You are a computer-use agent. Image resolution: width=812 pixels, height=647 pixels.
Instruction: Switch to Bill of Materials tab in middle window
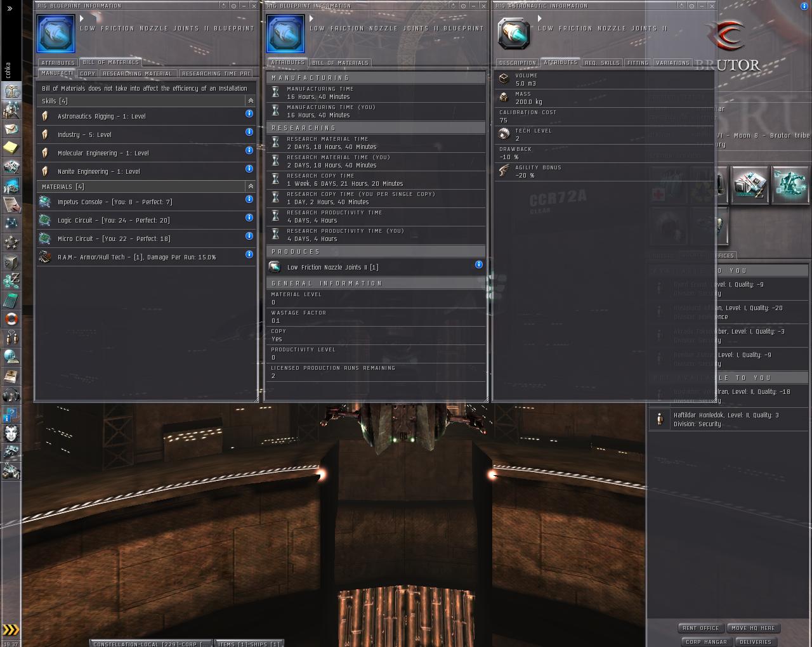(340, 63)
